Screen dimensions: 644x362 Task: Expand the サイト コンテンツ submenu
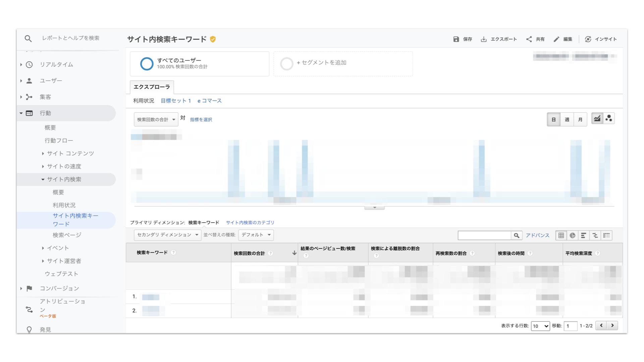[x=43, y=154]
